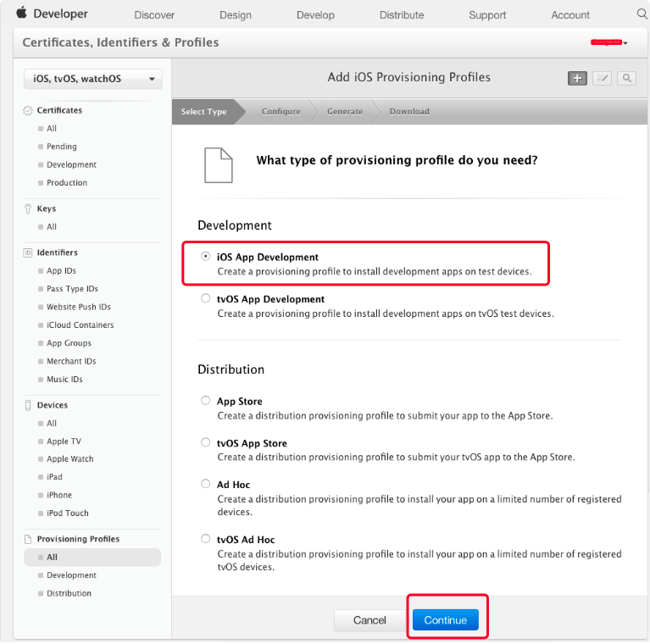Click the Generate step
The width and height of the screenshot is (650, 644).
tap(345, 112)
